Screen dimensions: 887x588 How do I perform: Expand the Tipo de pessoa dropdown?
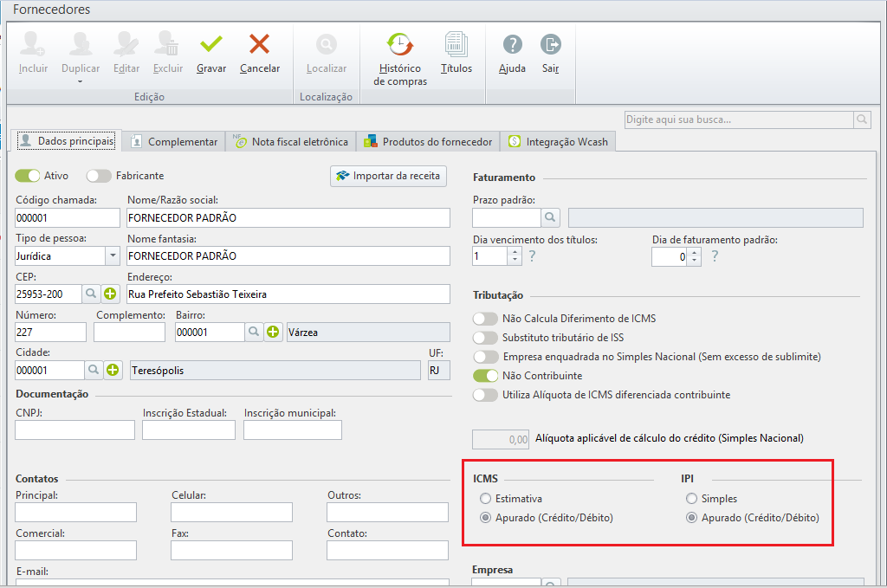pyautogui.click(x=113, y=255)
